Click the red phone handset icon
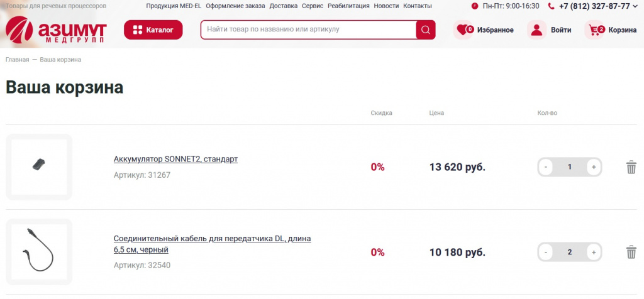This screenshot has width=644, height=299. pos(551,6)
